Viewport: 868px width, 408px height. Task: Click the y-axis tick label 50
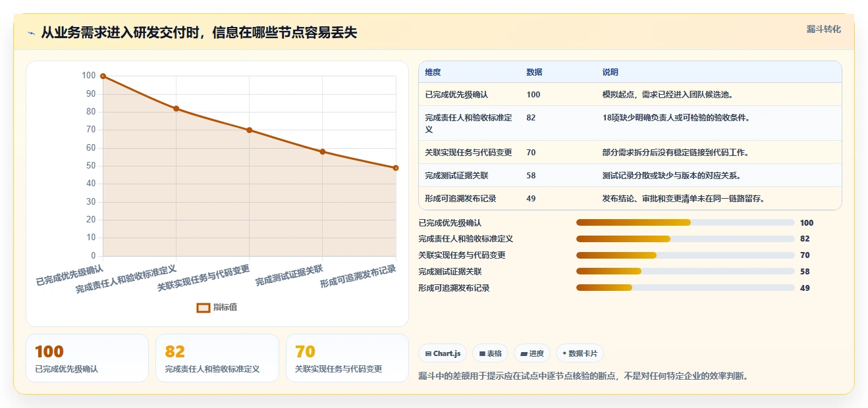[91, 166]
